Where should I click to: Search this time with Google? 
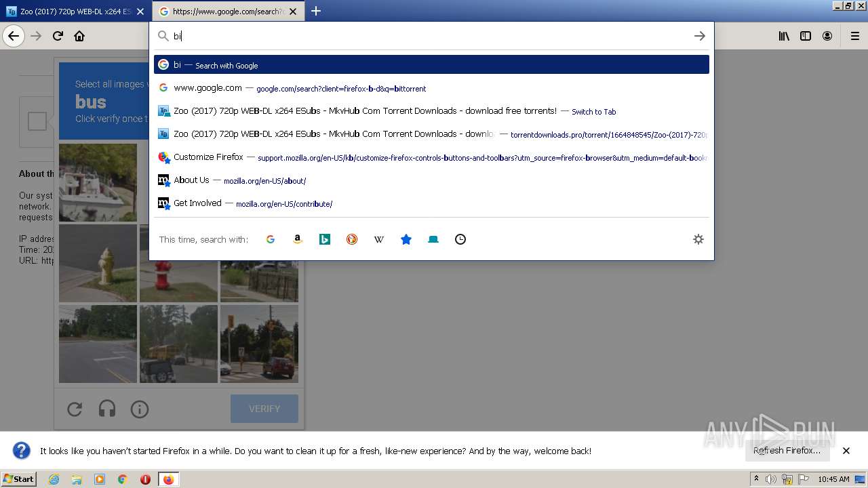pos(271,239)
